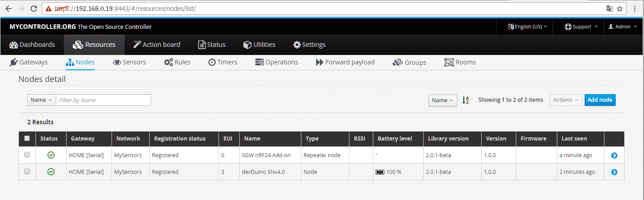Switch to the Operations tab
This screenshot has width=644, height=200.
coord(277,62)
